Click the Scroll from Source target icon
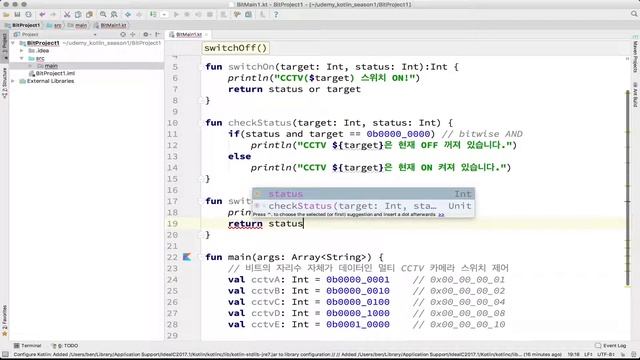The width and height of the screenshot is (640, 360). tap(123, 35)
